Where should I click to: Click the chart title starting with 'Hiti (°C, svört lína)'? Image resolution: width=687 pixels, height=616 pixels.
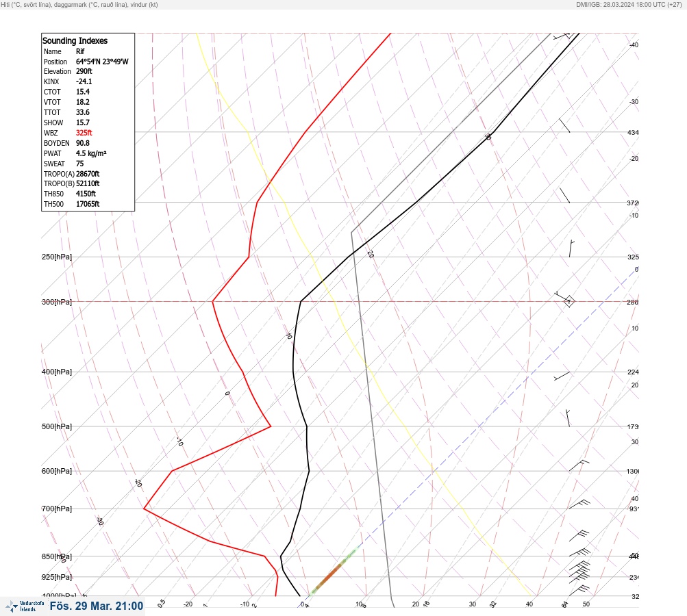point(79,5)
